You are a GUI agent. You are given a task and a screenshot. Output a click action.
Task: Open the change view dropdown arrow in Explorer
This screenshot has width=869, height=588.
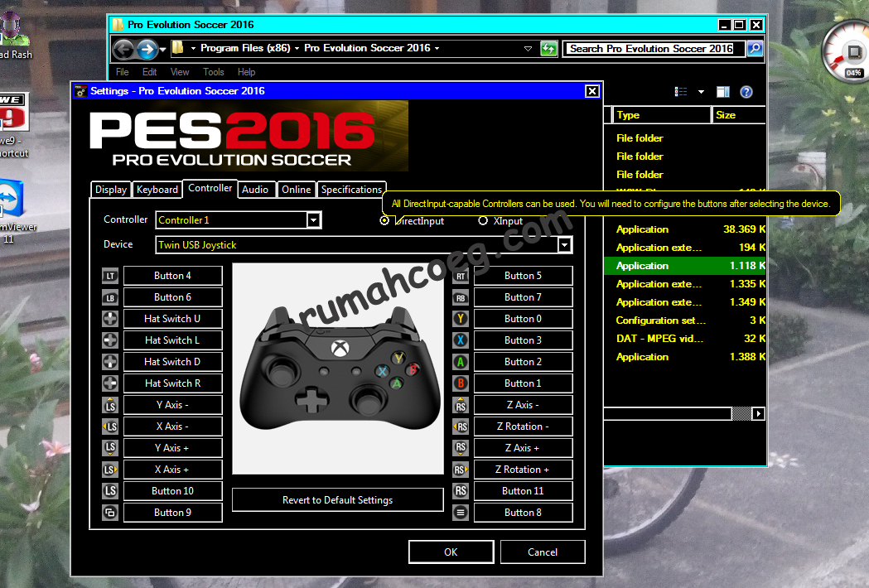(701, 92)
